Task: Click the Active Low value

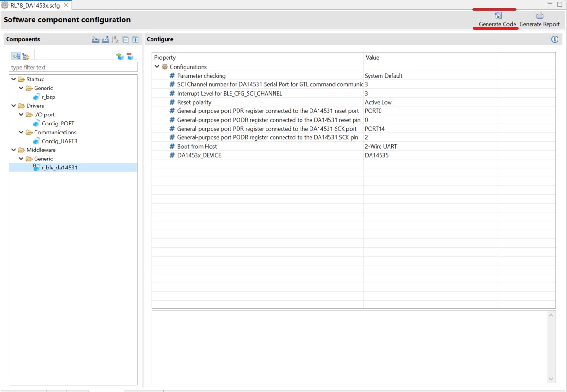Action: click(378, 102)
